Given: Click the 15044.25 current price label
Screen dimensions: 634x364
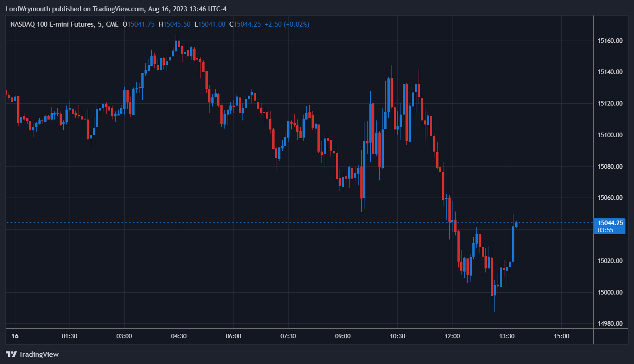Looking at the screenshot, I should coord(611,223).
